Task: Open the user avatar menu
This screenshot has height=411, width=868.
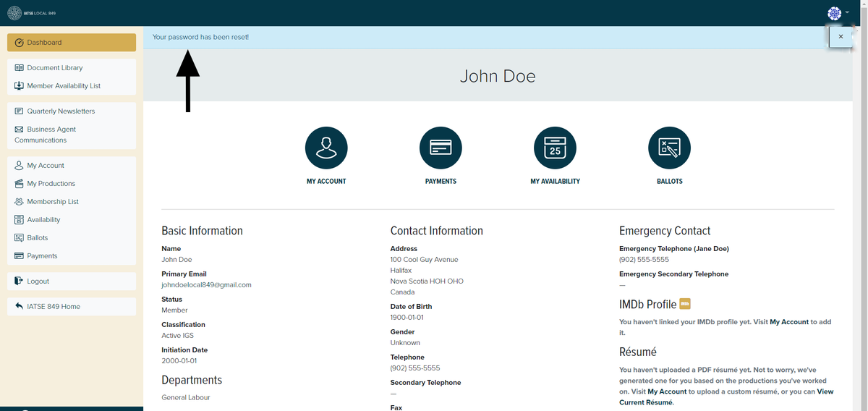Action: tap(838, 13)
